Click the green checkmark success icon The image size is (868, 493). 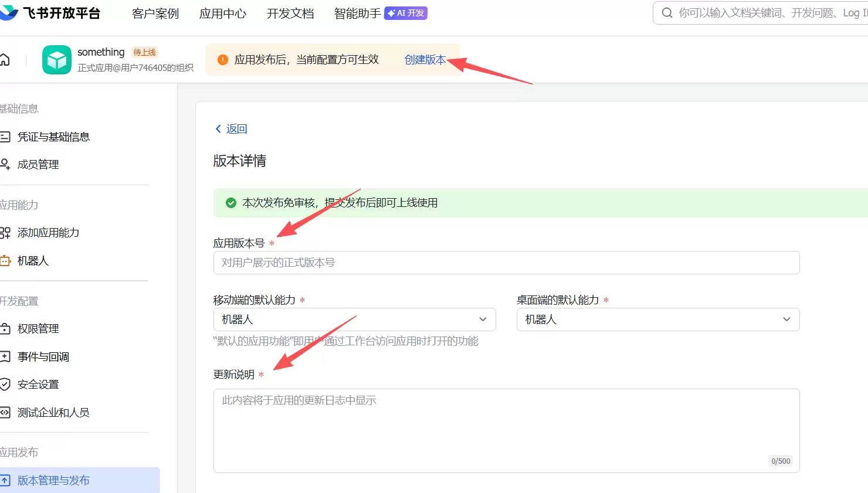click(x=231, y=203)
